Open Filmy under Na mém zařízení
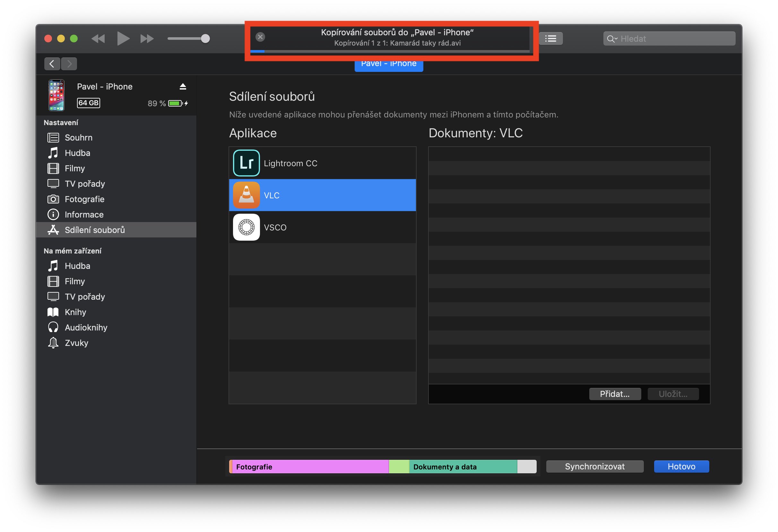 pyautogui.click(x=116, y=281)
